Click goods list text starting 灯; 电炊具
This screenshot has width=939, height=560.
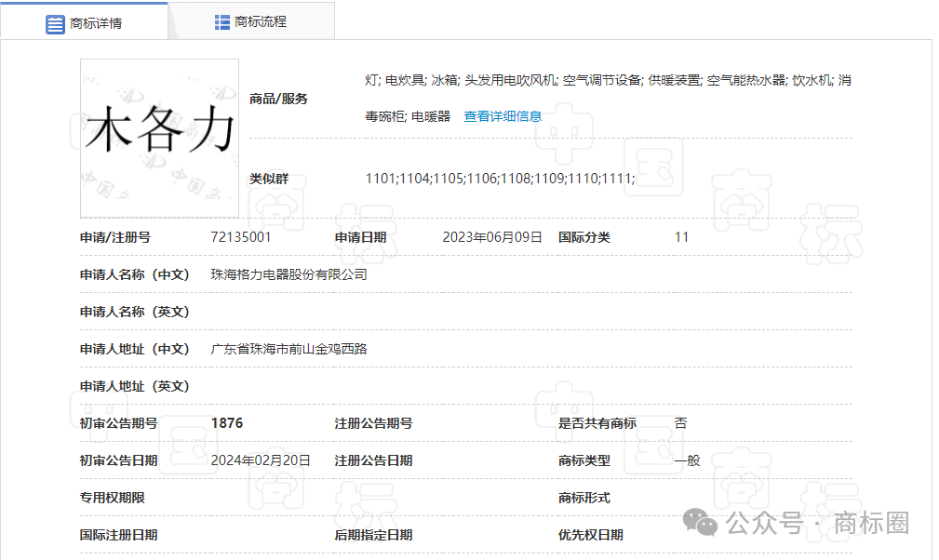[x=609, y=80]
